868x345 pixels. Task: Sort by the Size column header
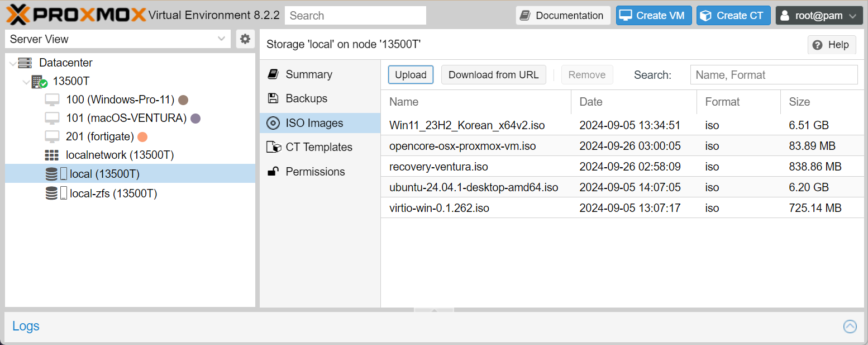[822, 102]
